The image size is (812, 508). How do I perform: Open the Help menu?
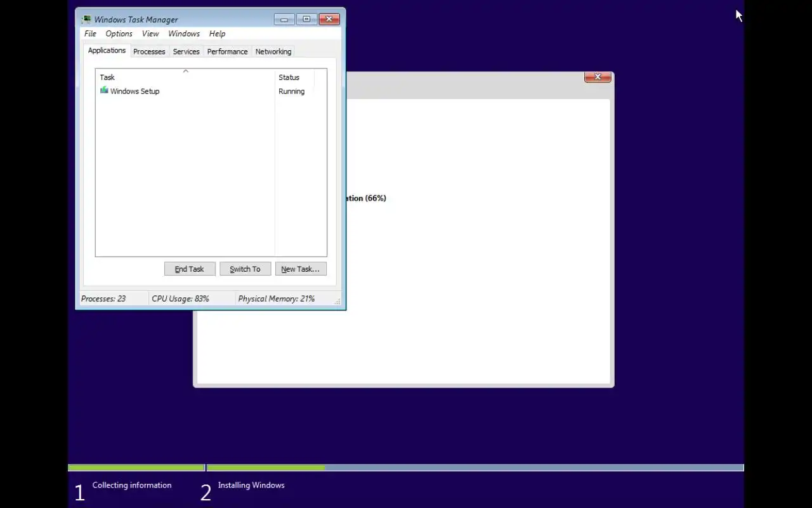tap(217, 34)
